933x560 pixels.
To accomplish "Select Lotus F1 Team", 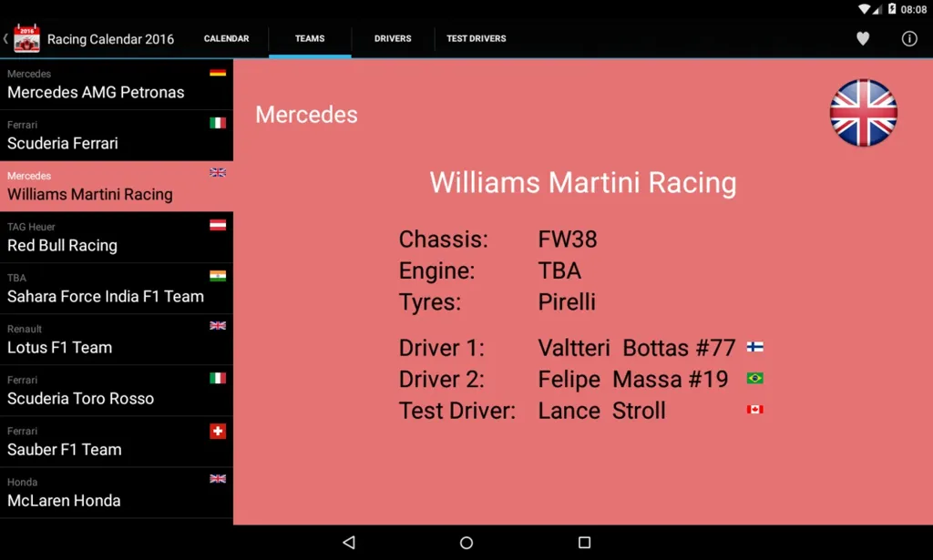I will point(117,340).
